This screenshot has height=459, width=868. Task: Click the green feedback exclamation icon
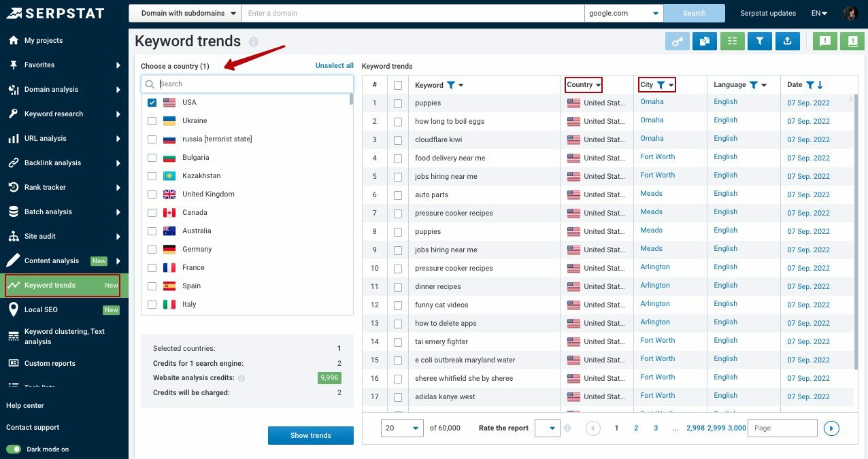(825, 41)
